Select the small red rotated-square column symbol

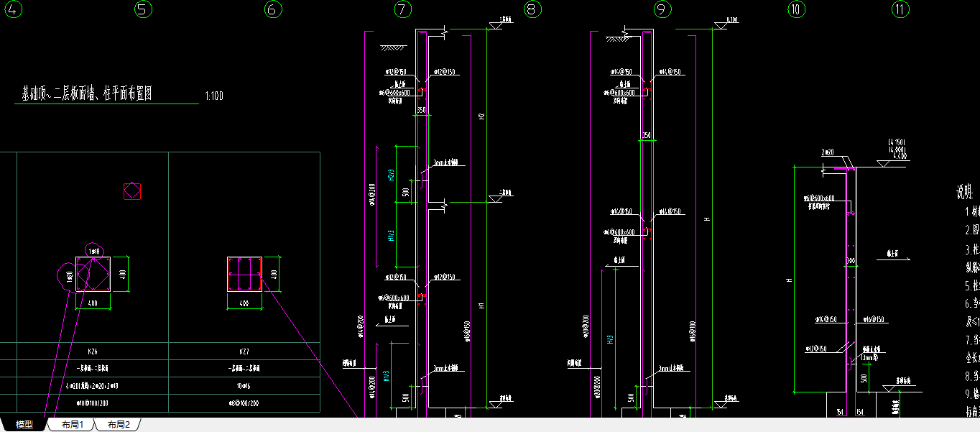pyautogui.click(x=132, y=191)
